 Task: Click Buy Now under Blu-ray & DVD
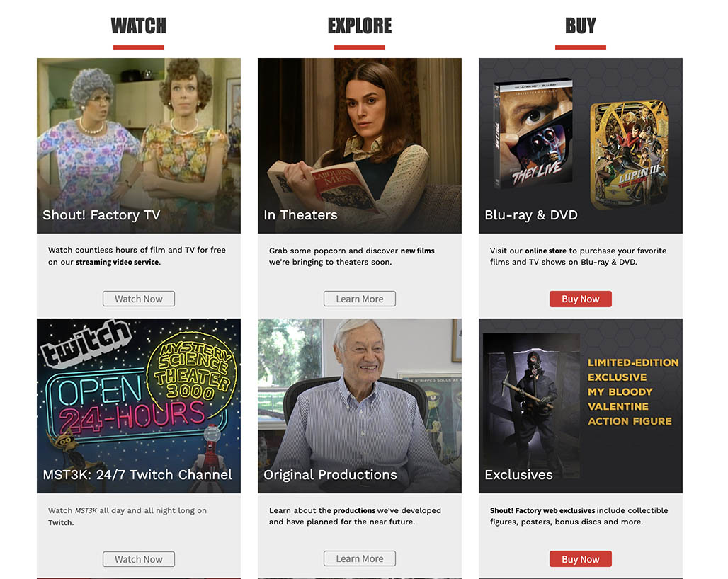tap(581, 299)
